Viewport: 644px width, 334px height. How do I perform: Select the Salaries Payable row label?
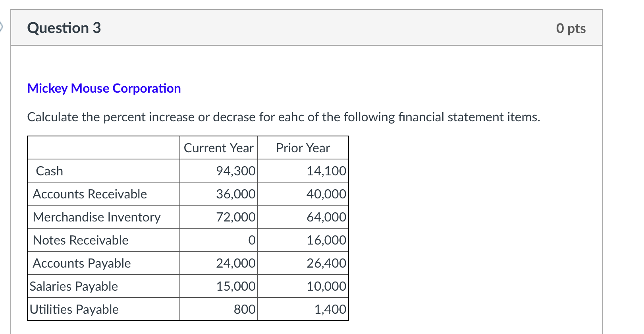point(74,286)
